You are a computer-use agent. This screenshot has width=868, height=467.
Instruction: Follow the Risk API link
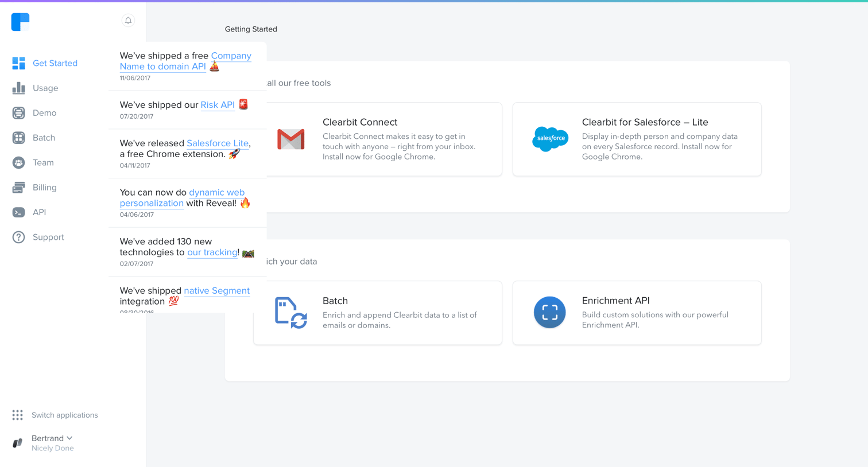[218, 105]
